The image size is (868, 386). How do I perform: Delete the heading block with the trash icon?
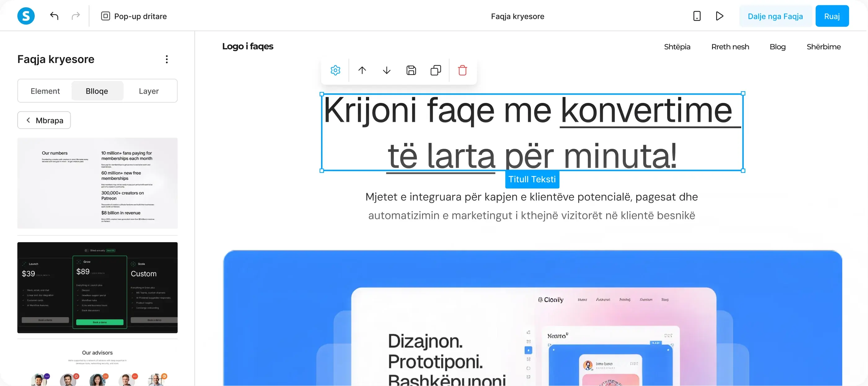[x=462, y=70]
